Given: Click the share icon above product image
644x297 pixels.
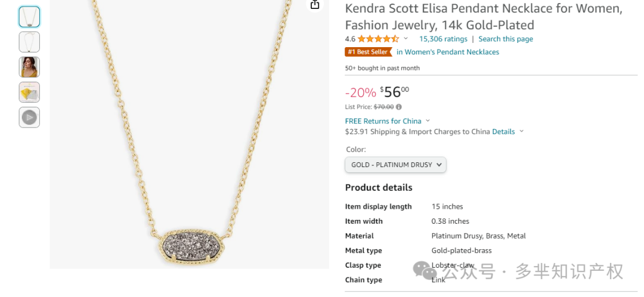Looking at the screenshot, I should (315, 5).
